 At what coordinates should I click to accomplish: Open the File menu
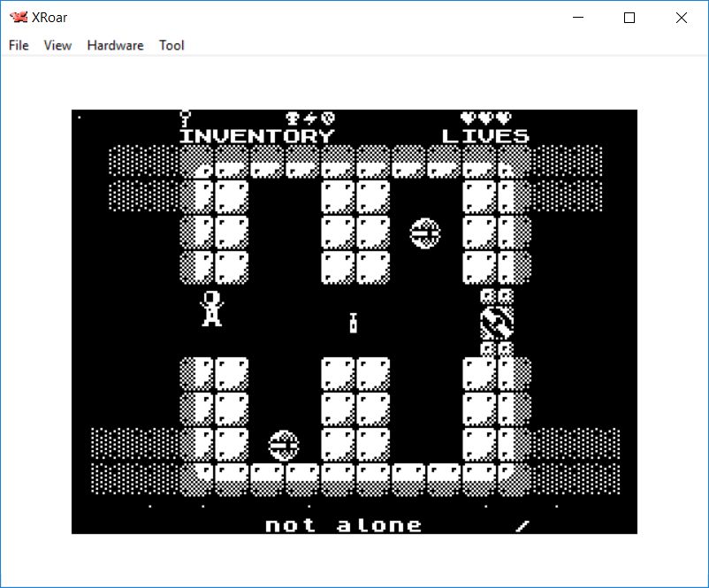pyautogui.click(x=19, y=45)
